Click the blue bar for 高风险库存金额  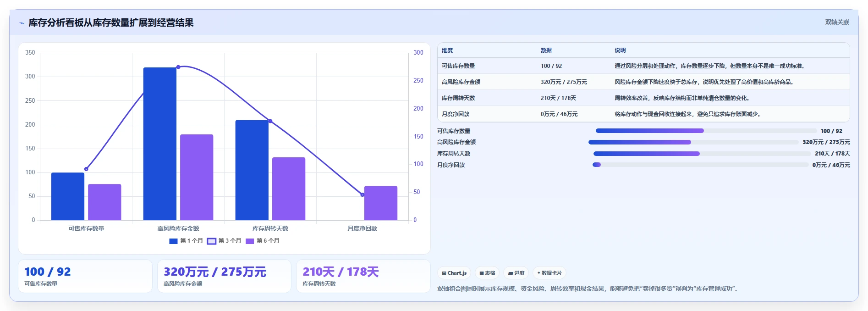click(x=160, y=144)
